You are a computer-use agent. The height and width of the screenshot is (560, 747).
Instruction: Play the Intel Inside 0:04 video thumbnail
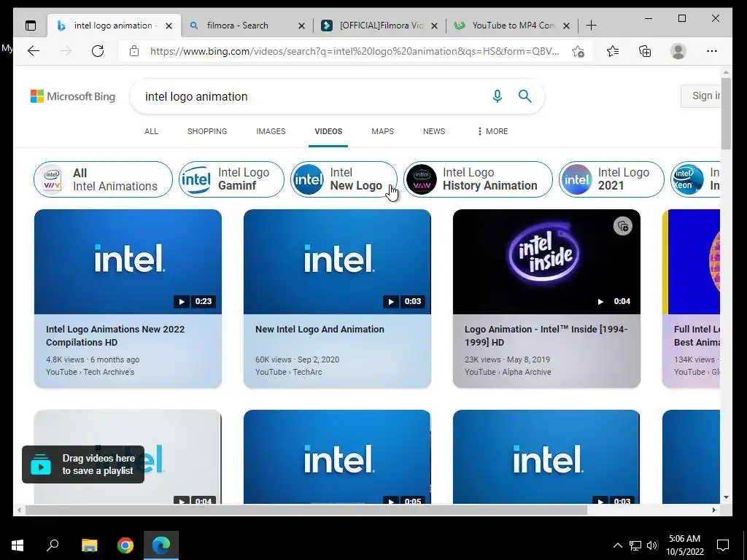[546, 262]
